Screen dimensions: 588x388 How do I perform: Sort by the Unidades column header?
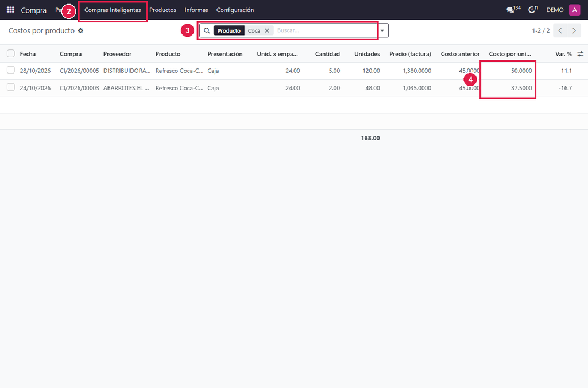[367, 54]
